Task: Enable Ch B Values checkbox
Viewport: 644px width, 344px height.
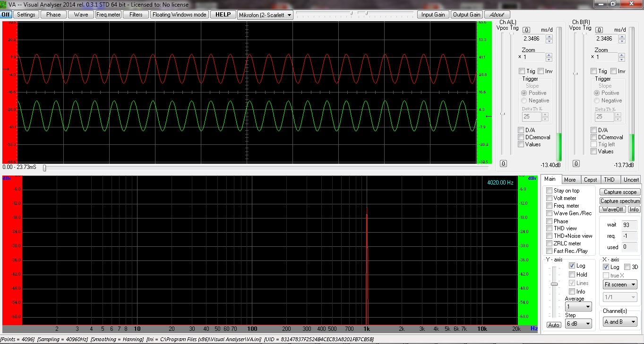Action: (x=594, y=151)
